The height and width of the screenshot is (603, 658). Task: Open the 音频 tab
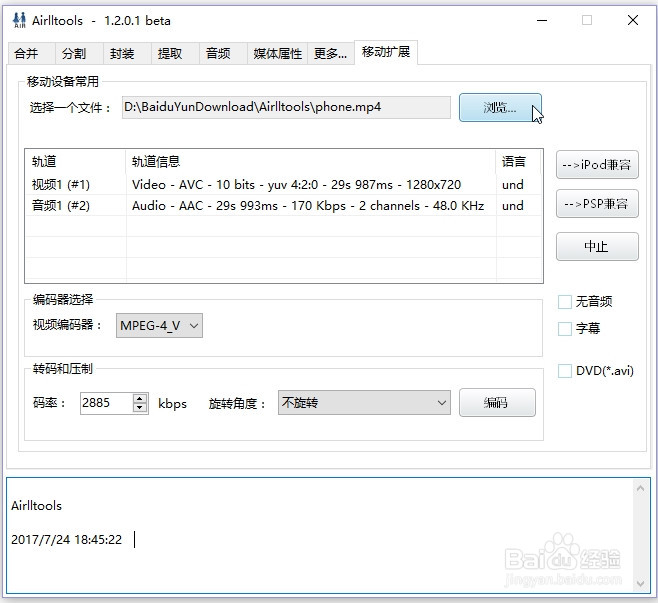(222, 54)
